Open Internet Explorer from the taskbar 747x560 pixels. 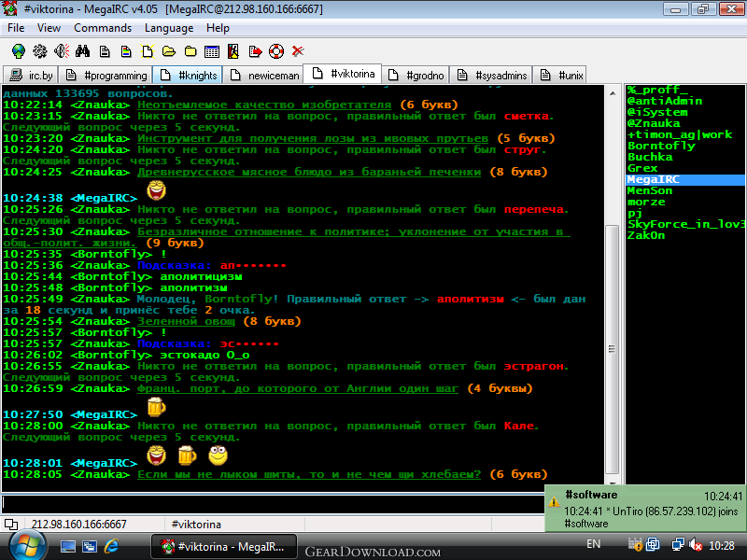[x=111, y=546]
